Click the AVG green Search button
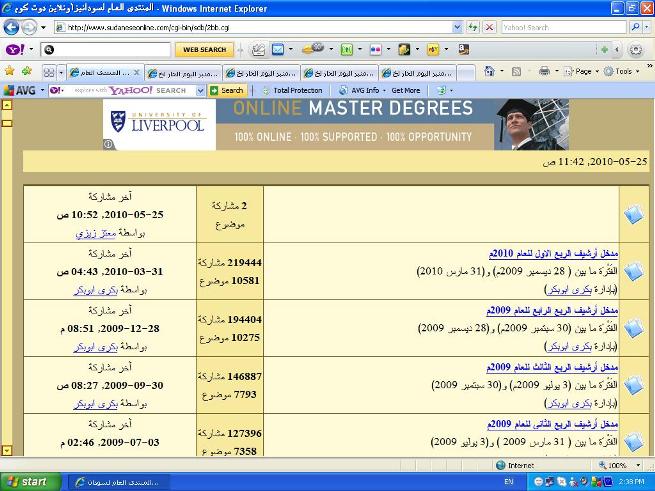This screenshot has width=655, height=491. pos(228,90)
